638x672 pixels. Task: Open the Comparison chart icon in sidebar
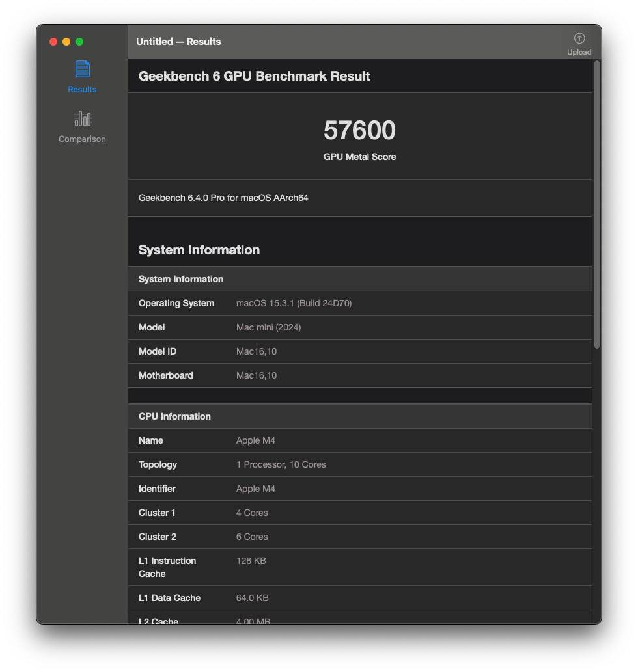(82, 118)
